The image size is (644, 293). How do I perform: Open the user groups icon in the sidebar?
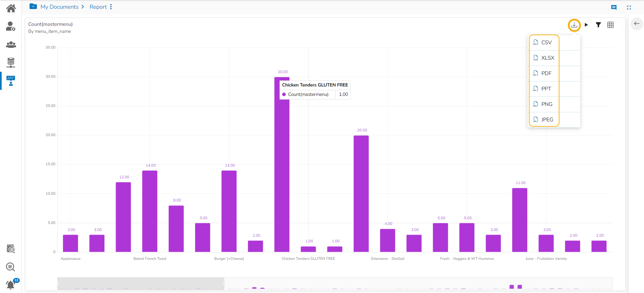(x=11, y=44)
